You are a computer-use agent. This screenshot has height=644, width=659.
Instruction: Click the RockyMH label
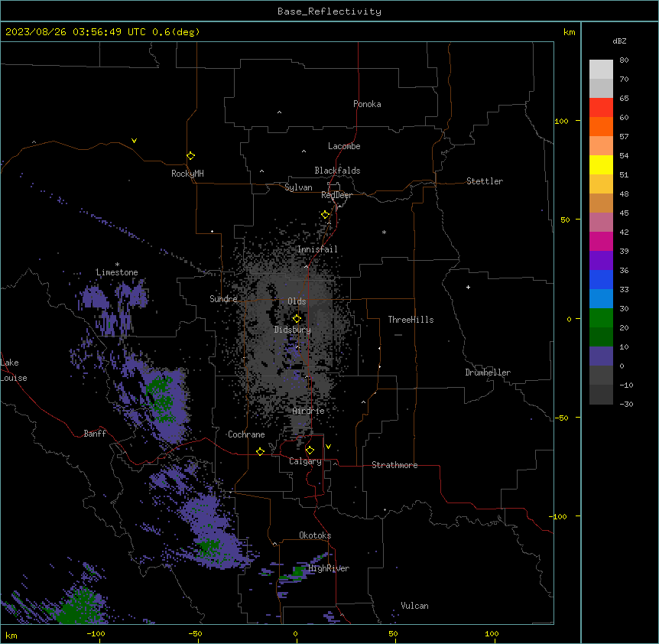[x=187, y=174]
